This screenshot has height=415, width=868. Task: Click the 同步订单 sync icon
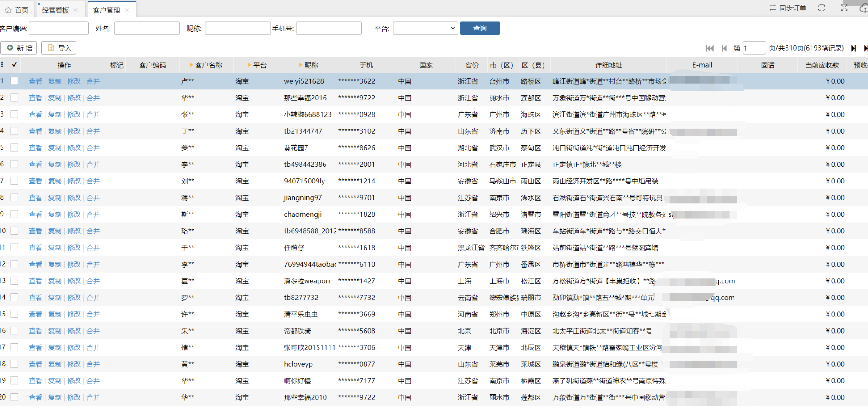pos(772,8)
